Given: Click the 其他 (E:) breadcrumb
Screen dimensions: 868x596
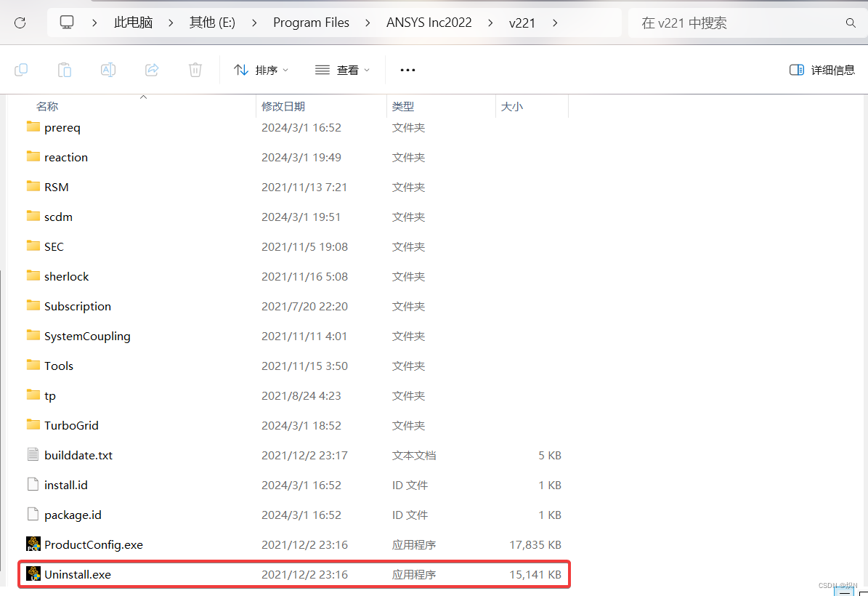Looking at the screenshot, I should coord(212,23).
